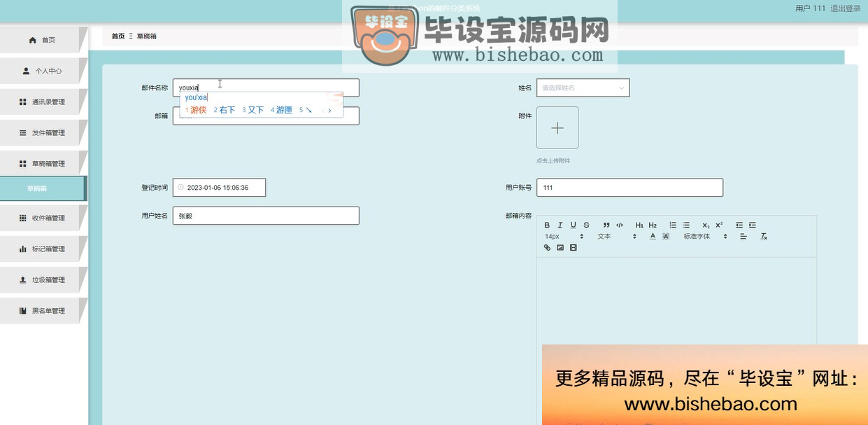Set heading level H2
The width and height of the screenshot is (868, 425).
653,225
